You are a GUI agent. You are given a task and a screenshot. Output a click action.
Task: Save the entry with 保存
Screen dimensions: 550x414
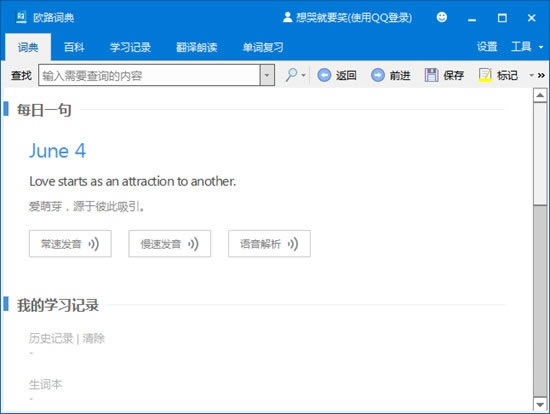tap(444, 75)
